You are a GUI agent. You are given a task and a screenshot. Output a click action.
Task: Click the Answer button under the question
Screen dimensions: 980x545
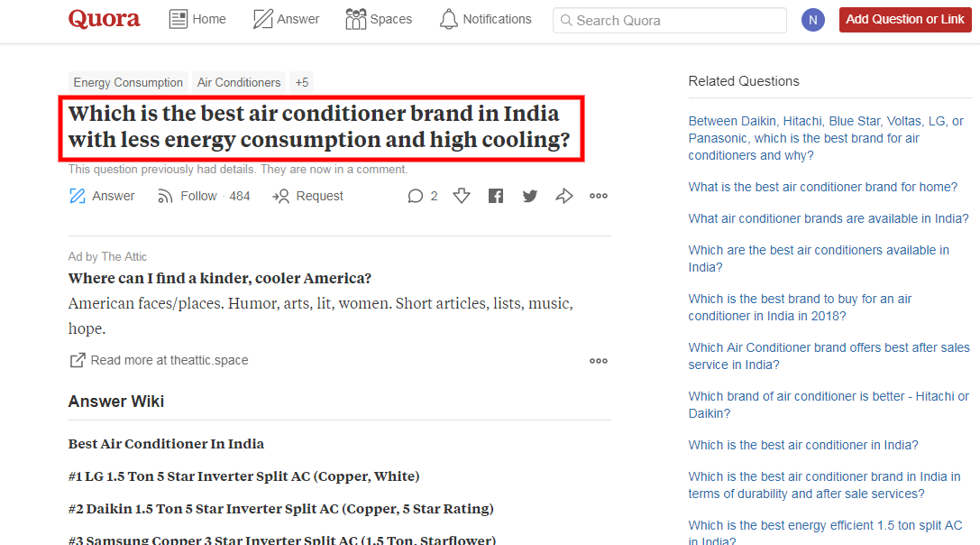coord(101,196)
